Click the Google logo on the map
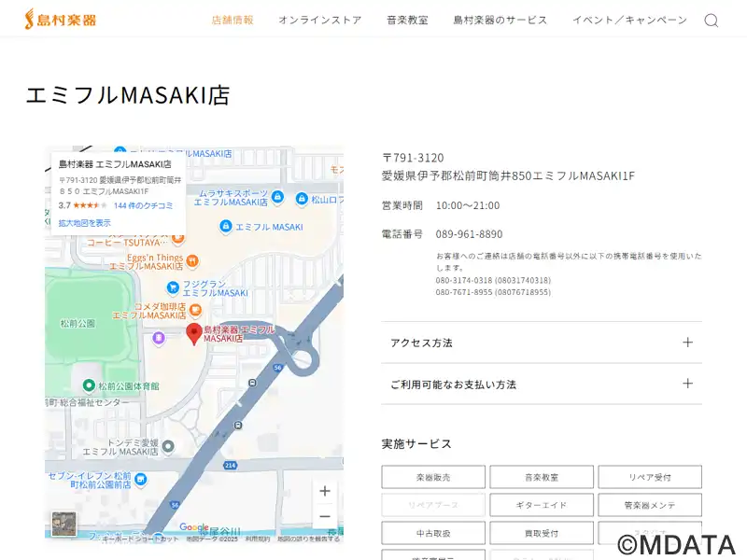 [x=194, y=527]
